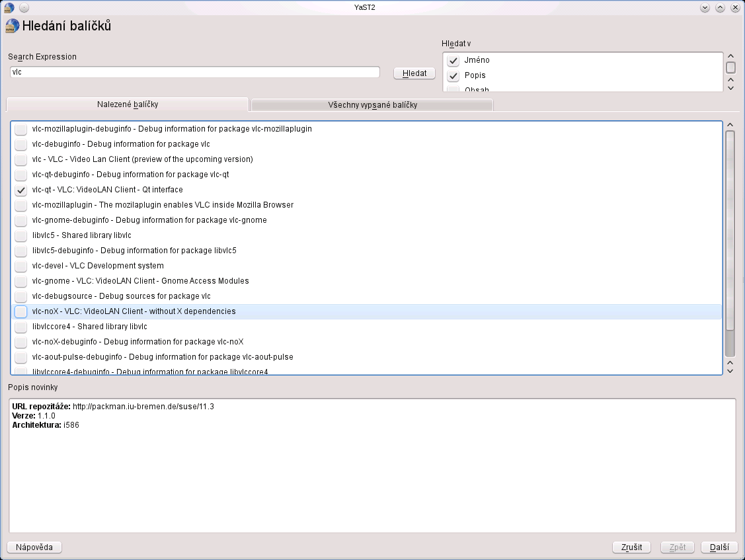Tick the 'vlc-mozillaplugin - The mozilaplugin' checkbox
The width and height of the screenshot is (745, 560).
click(x=21, y=206)
